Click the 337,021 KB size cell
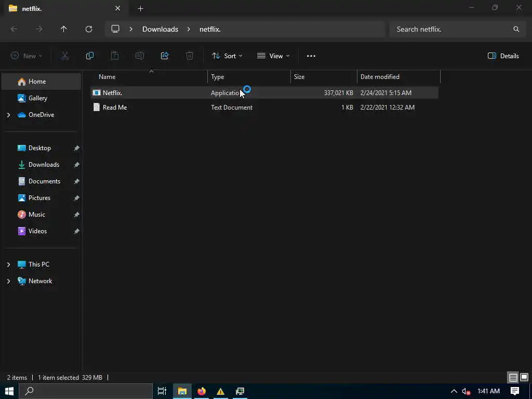This screenshot has height=399, width=532. point(339,93)
